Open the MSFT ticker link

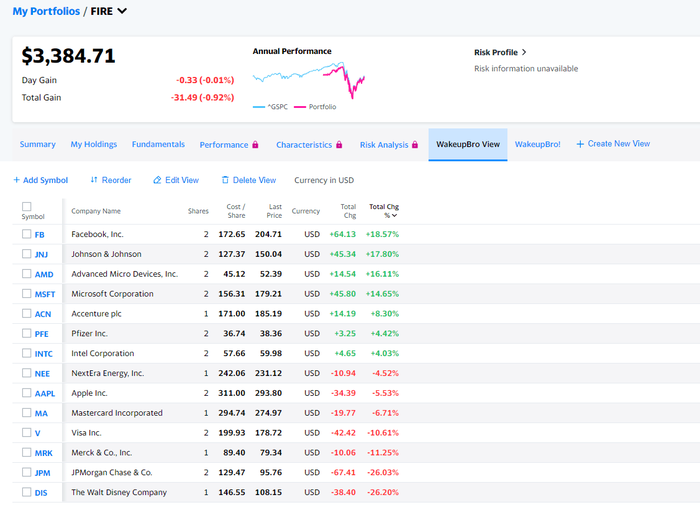click(x=44, y=294)
